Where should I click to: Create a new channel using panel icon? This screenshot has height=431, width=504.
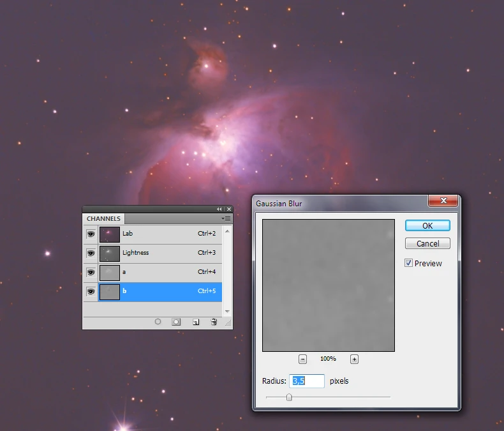(x=196, y=322)
